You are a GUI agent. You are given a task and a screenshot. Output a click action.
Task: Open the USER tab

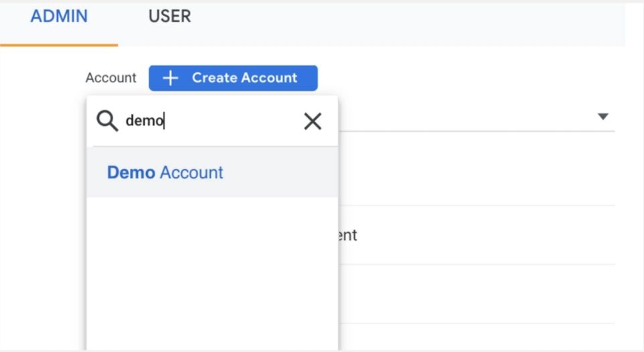point(169,17)
